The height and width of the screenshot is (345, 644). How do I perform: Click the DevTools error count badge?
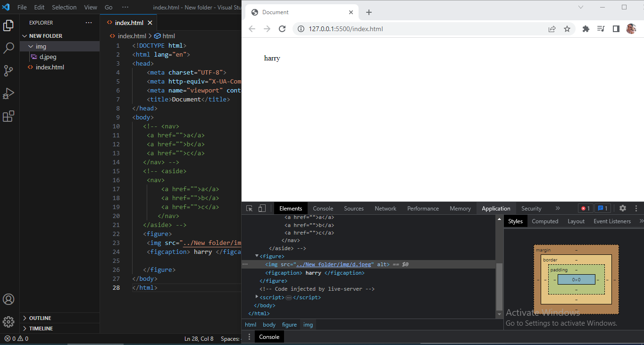coord(585,208)
